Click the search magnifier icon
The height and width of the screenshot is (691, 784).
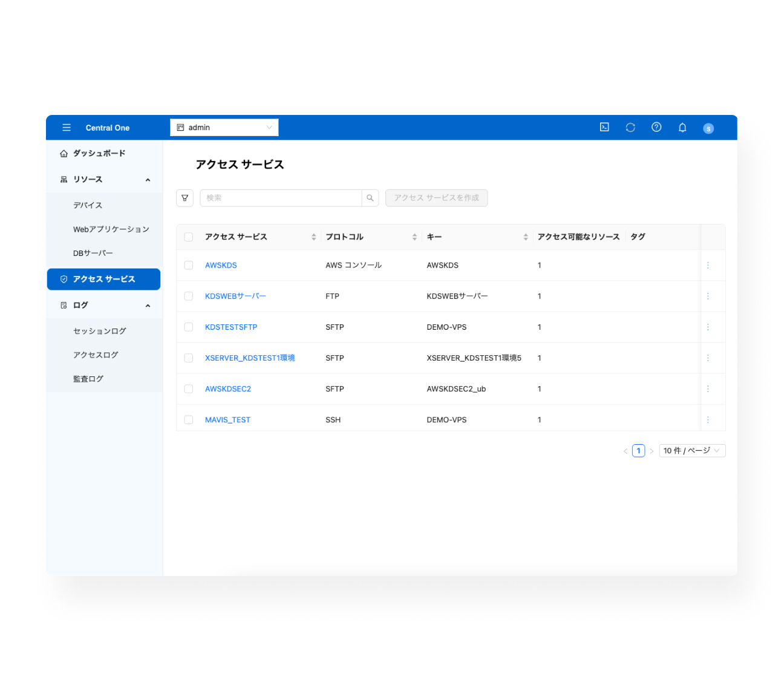(370, 198)
